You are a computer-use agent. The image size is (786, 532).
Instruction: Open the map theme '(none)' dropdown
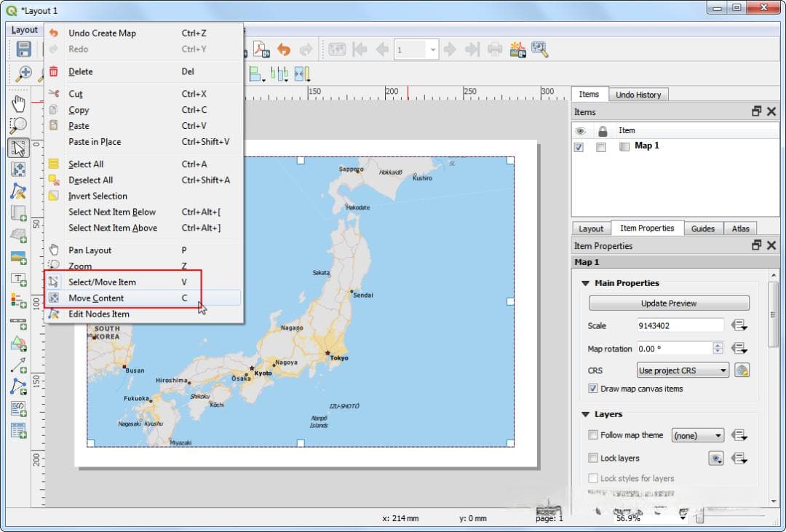[x=697, y=435]
